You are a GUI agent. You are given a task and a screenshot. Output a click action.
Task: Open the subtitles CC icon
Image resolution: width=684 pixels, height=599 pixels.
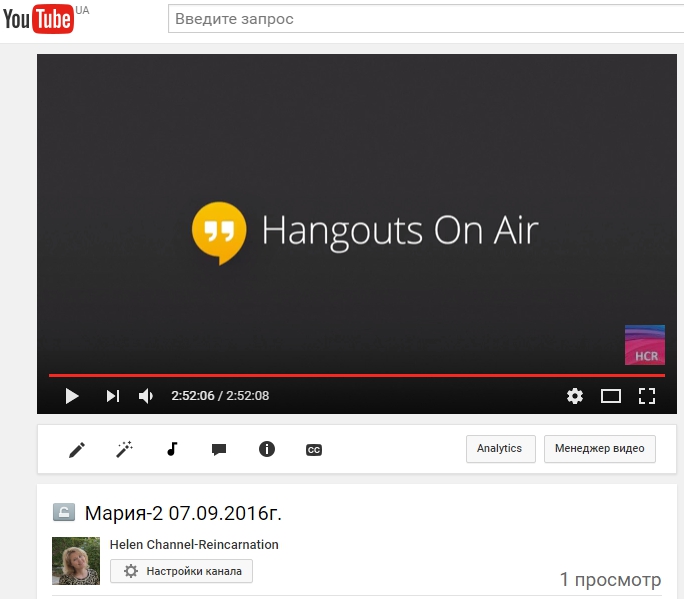click(x=313, y=450)
